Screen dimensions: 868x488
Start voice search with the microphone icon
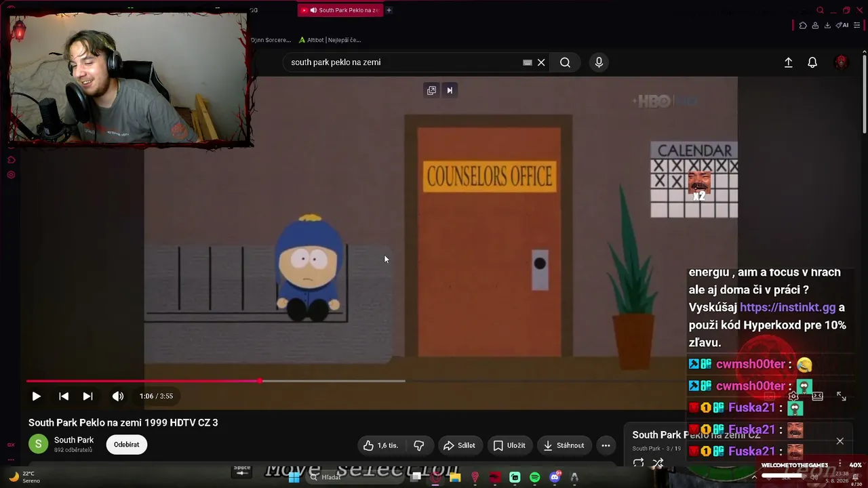click(599, 62)
